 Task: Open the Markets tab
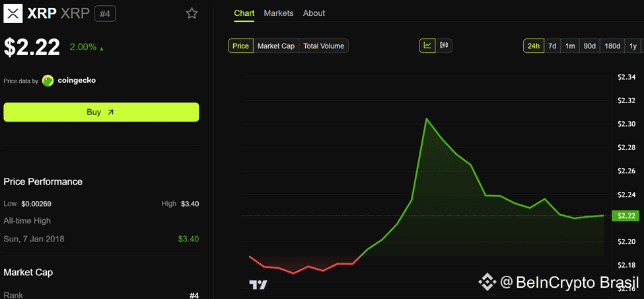tap(279, 13)
